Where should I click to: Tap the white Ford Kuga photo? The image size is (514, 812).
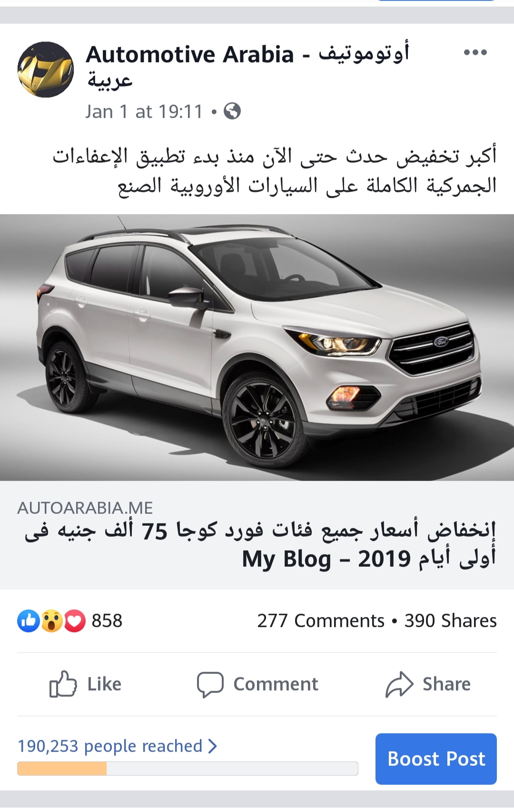coord(257,347)
